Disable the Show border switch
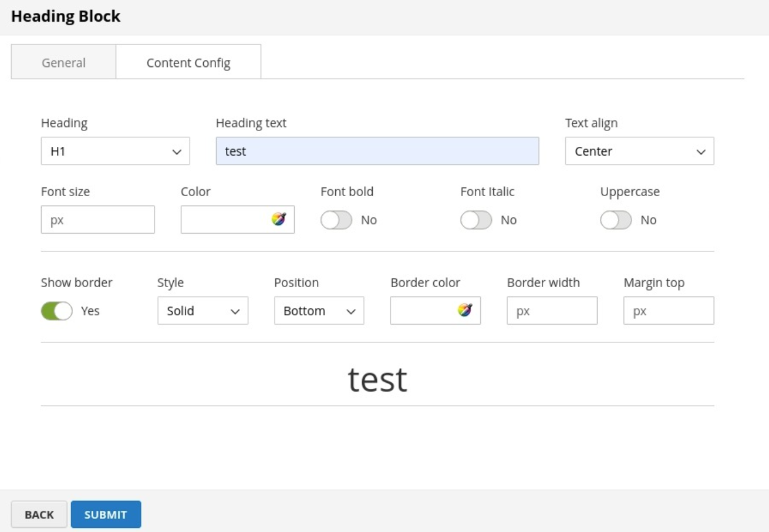The height and width of the screenshot is (532, 769). [x=56, y=311]
